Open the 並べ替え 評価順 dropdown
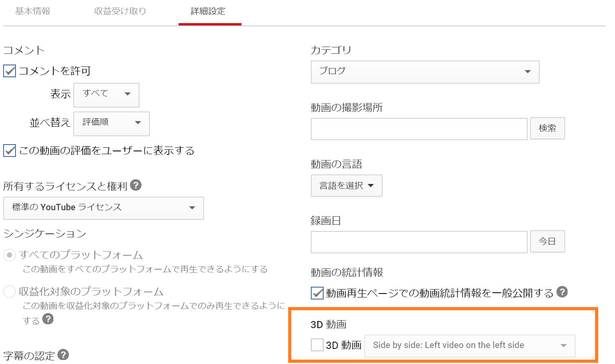 click(x=112, y=123)
